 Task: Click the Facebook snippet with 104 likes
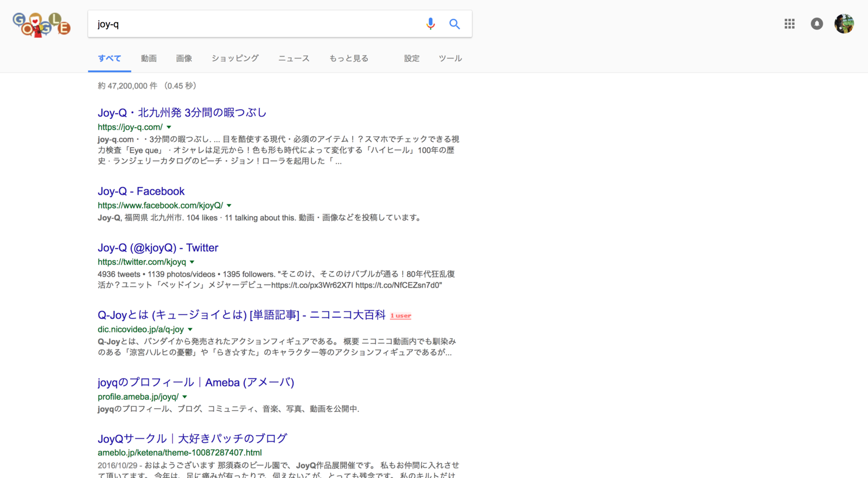click(260, 218)
